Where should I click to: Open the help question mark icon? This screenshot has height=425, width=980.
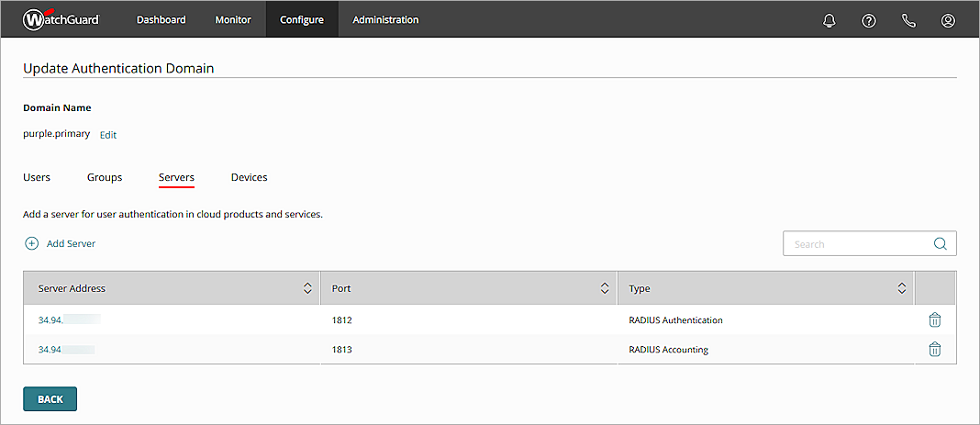pyautogui.click(x=869, y=20)
